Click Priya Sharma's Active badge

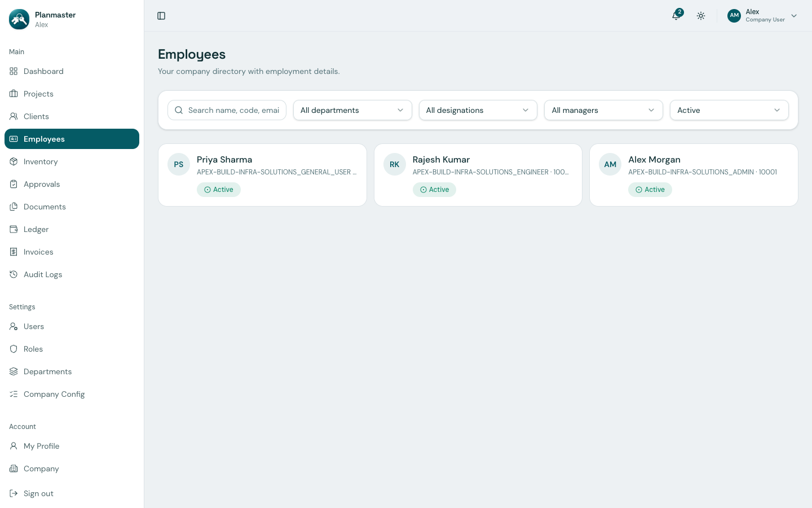click(x=219, y=190)
